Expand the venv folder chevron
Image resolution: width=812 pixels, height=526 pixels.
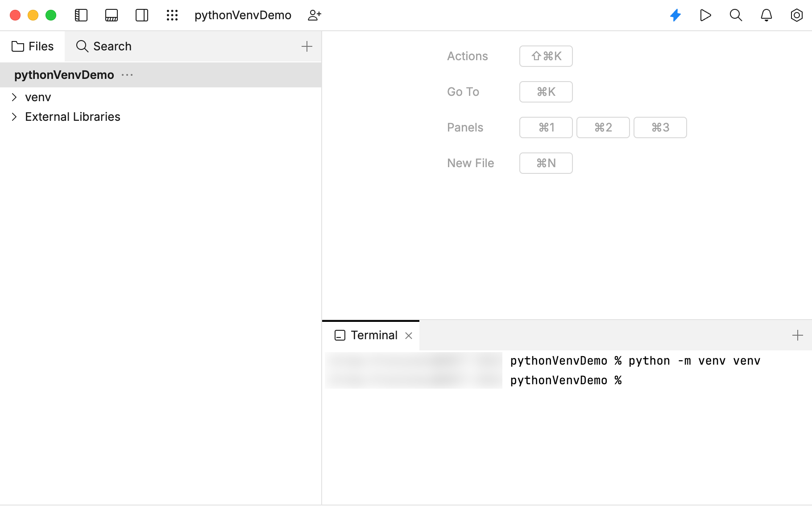click(x=14, y=97)
